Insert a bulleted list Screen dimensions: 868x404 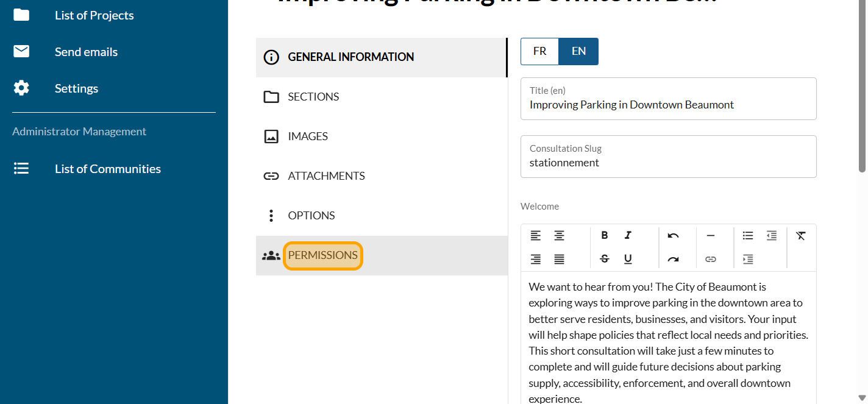coord(748,236)
